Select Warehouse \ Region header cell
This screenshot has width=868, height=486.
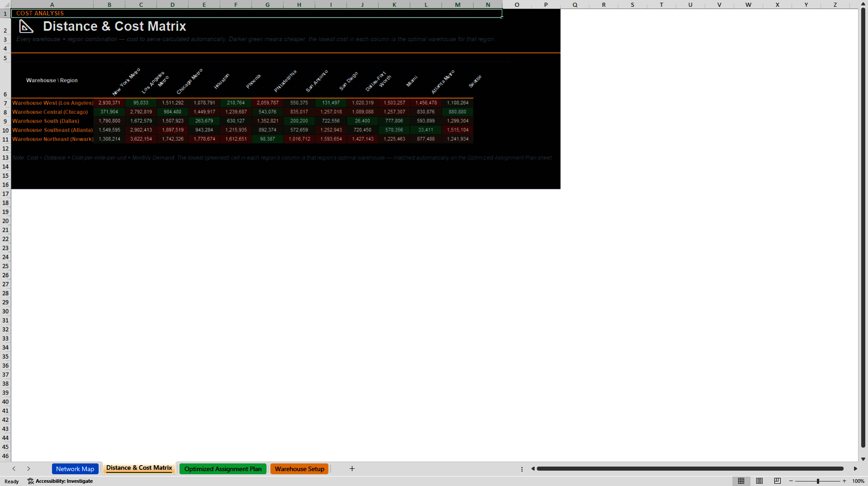click(52, 80)
